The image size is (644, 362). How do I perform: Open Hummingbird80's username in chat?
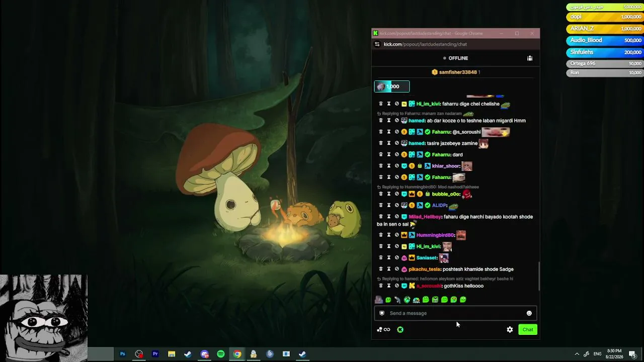coord(435,235)
